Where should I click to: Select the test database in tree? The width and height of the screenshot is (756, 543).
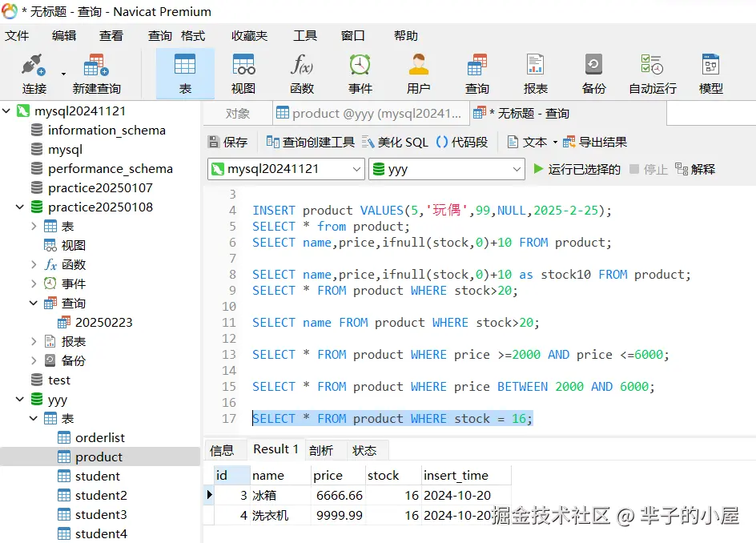click(x=58, y=380)
